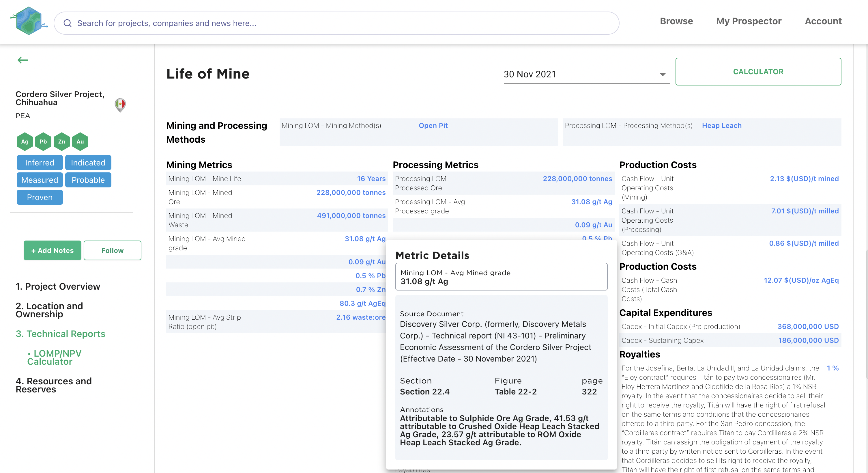Image resolution: width=868 pixels, height=473 pixels.
Task: Click the search magnifier icon
Action: pyautogui.click(x=68, y=23)
